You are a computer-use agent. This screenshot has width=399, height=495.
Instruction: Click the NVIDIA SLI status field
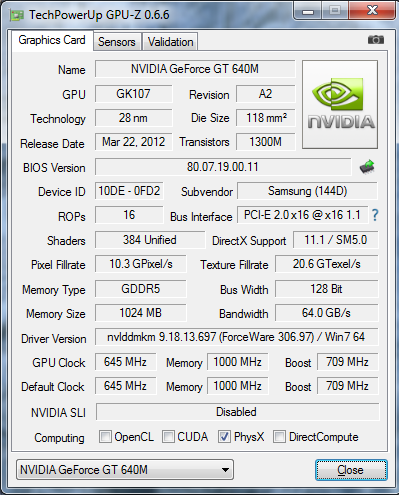click(237, 412)
